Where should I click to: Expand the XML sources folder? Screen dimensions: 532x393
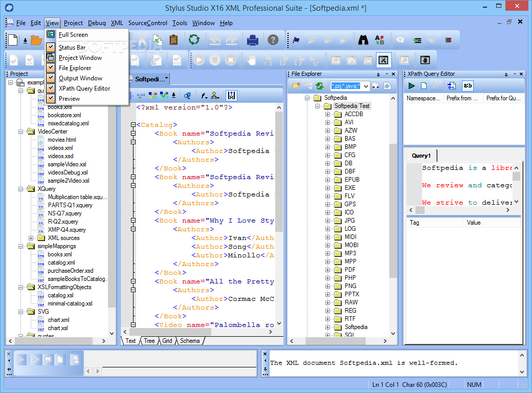pos(31,238)
